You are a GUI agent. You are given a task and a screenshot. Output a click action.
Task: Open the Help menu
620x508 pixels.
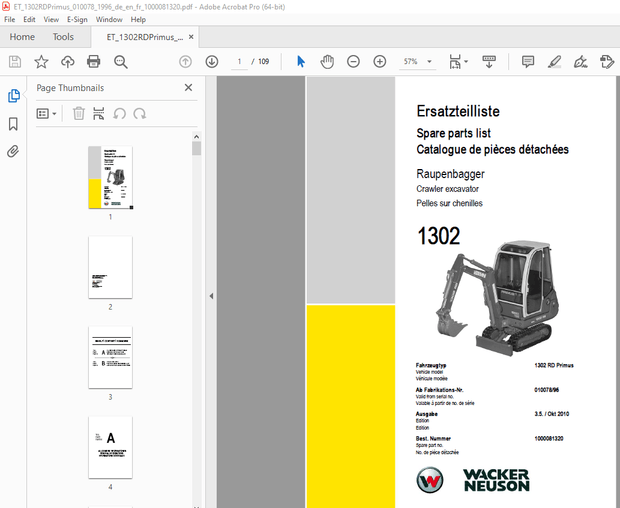point(138,19)
